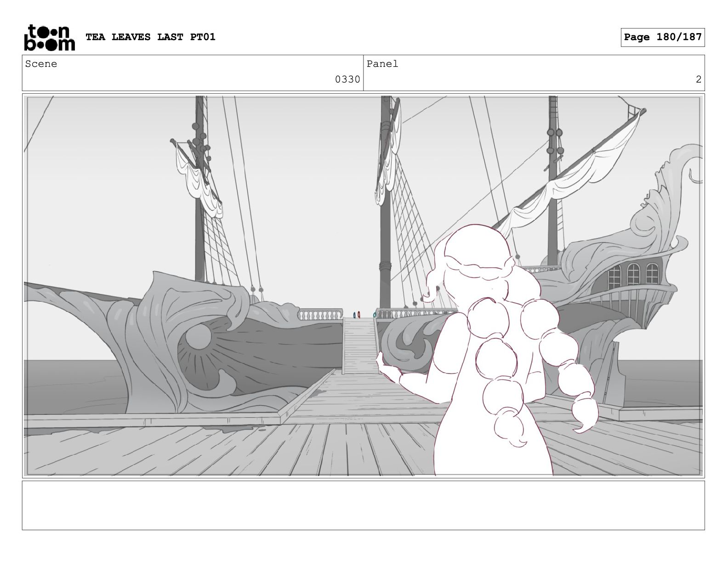The width and height of the screenshot is (728, 563).
Task: Click the storyboard panel ship drawing
Action: coord(363,286)
